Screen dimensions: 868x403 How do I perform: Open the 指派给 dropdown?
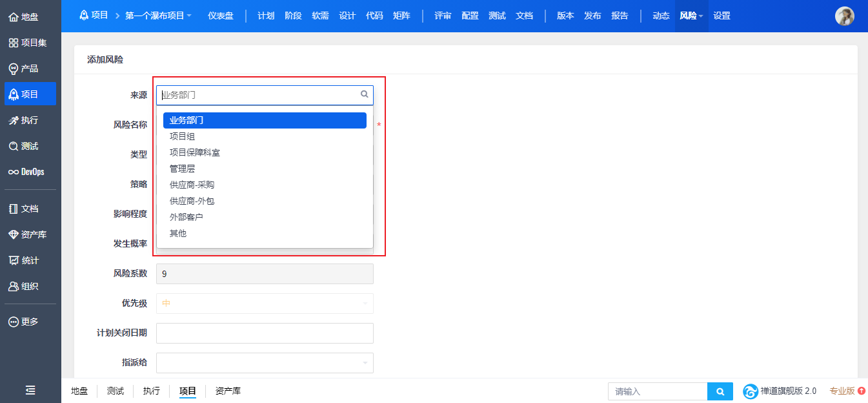265,363
